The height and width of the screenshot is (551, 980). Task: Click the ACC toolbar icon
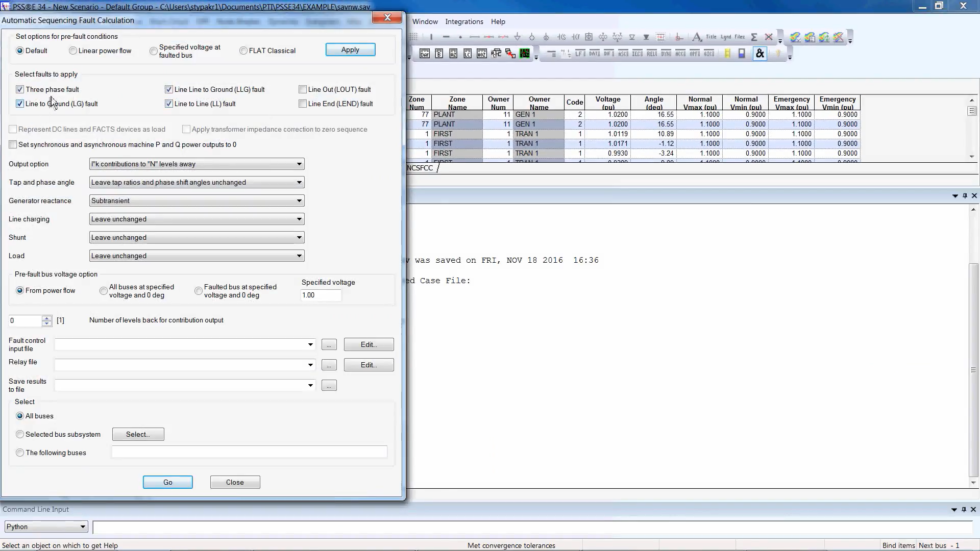tap(680, 54)
